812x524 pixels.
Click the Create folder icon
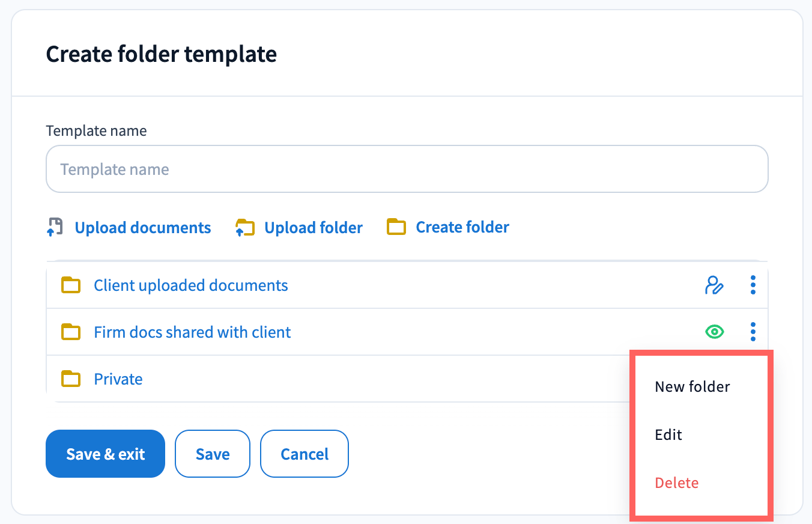[396, 227]
